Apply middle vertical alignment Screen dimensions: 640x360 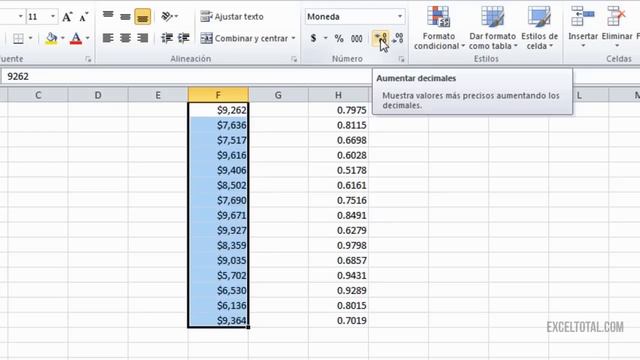[125, 16]
